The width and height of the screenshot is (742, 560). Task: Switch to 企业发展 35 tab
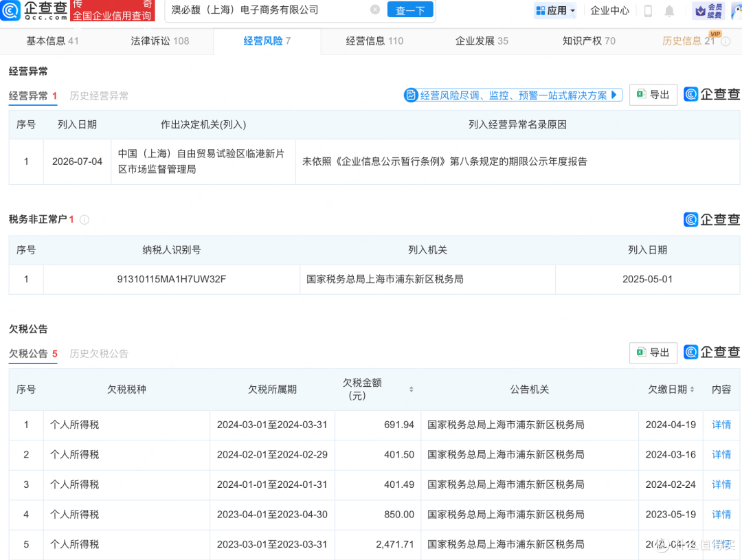pos(482,41)
